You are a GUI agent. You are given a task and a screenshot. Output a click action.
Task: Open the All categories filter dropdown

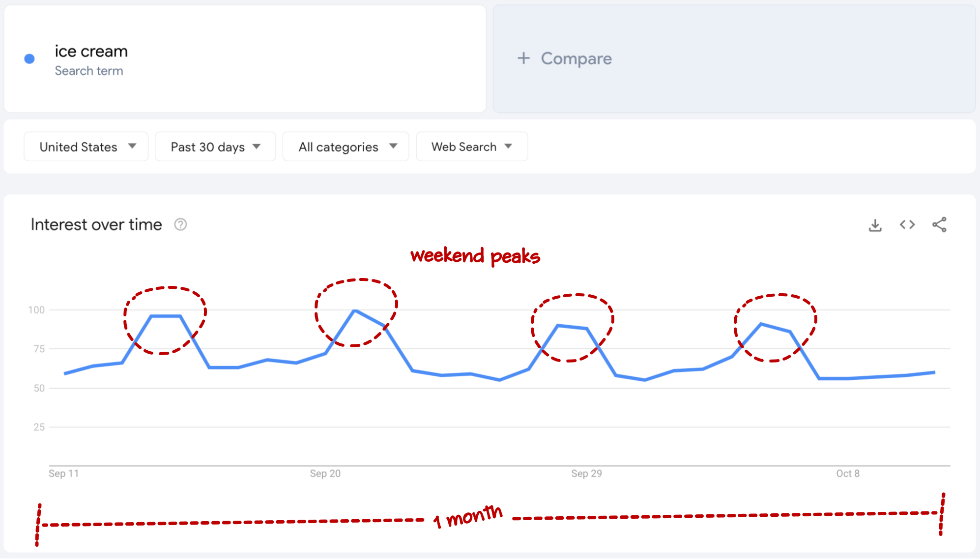click(343, 146)
